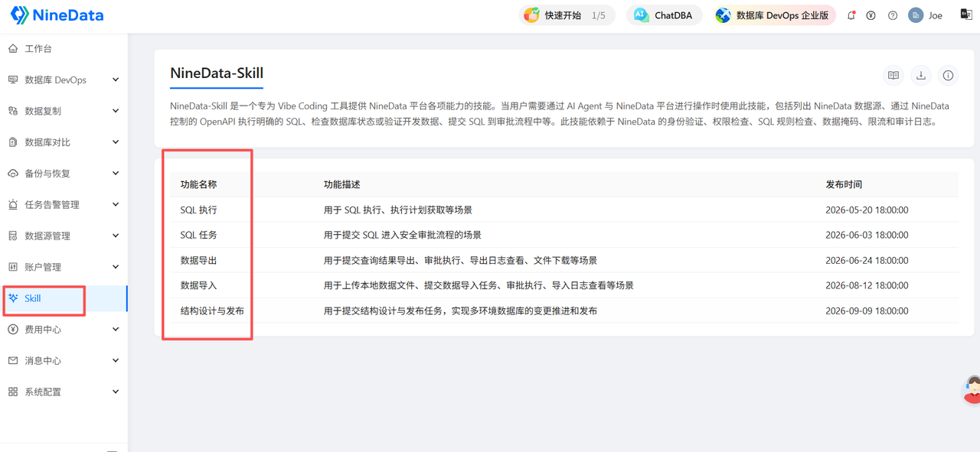Click the 数据导出 function name
Viewport: 980px width, 452px height.
coord(198,260)
